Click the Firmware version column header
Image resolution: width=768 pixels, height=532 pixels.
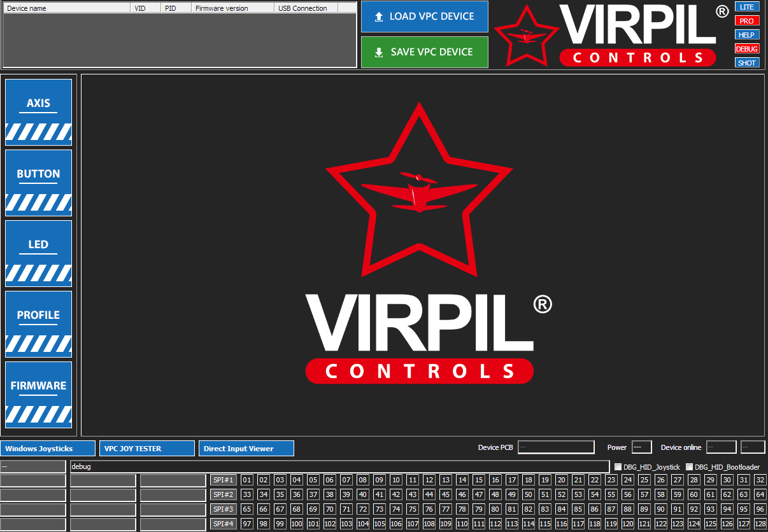[233, 8]
